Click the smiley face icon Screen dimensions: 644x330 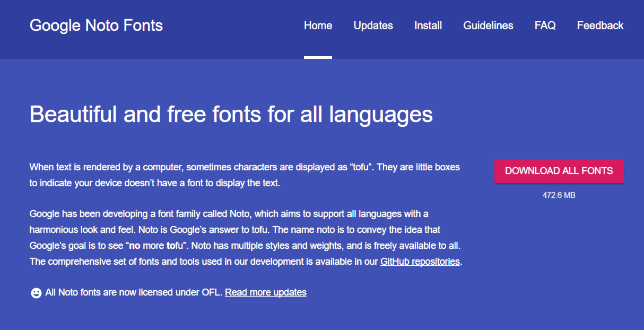point(36,293)
